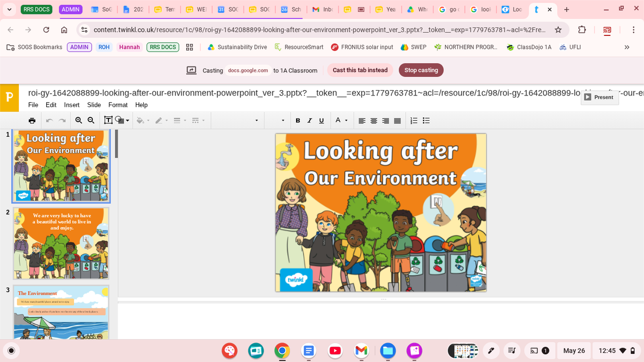The width and height of the screenshot is (644, 362).
Task: Open the Files app from the shelf
Action: point(388,351)
